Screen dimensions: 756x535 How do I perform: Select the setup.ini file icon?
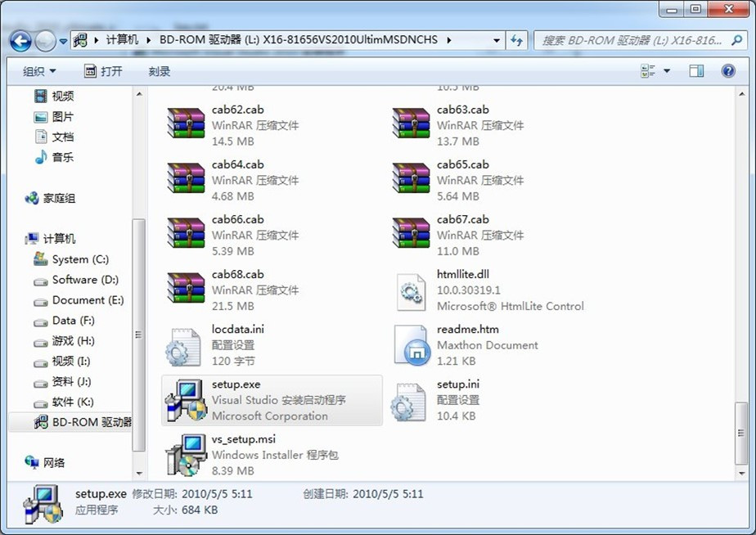click(409, 402)
